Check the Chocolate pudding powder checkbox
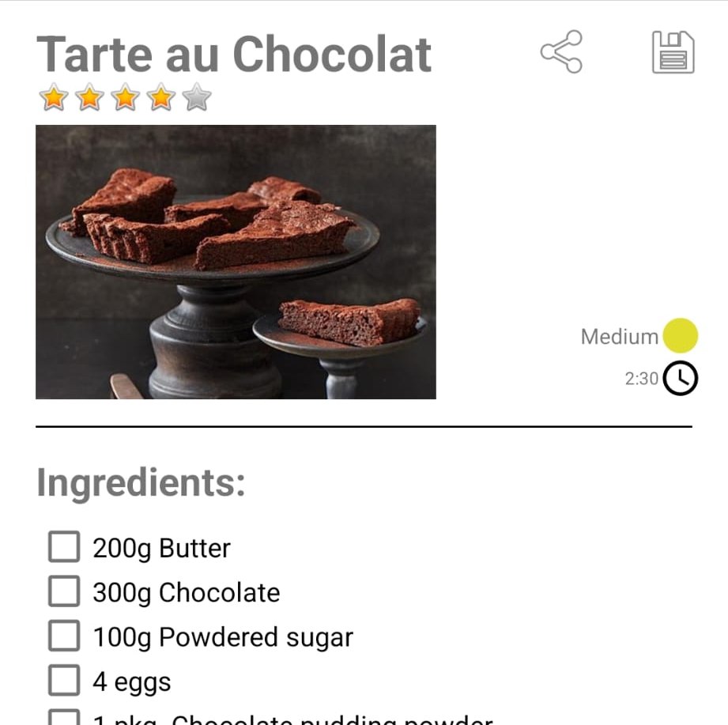 [x=64, y=717]
